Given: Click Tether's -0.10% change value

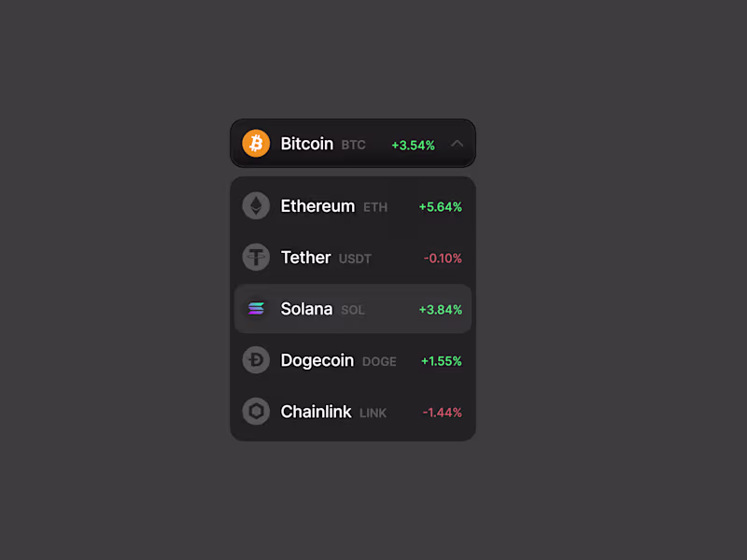Looking at the screenshot, I should click(443, 259).
